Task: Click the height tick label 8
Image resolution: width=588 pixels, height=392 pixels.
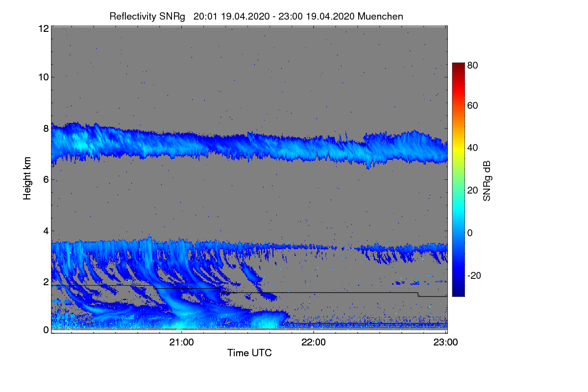Action: (x=46, y=129)
